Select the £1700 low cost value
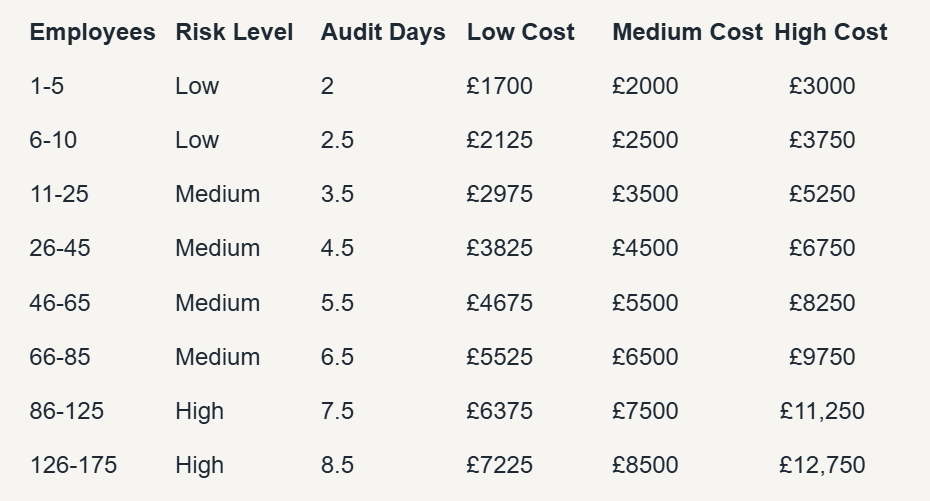Viewport: 930px width, 501px height. pos(499,86)
